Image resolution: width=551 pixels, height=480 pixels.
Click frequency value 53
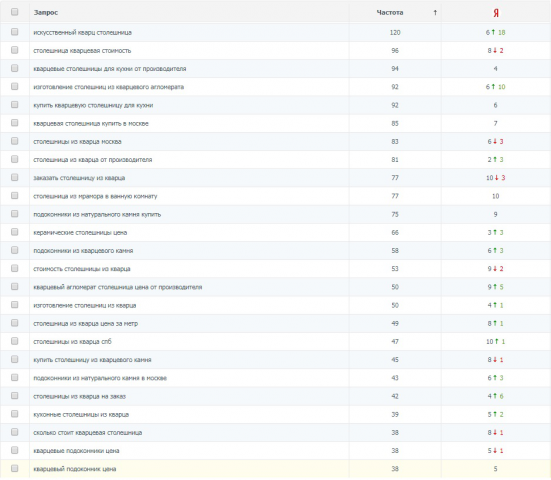395,269
